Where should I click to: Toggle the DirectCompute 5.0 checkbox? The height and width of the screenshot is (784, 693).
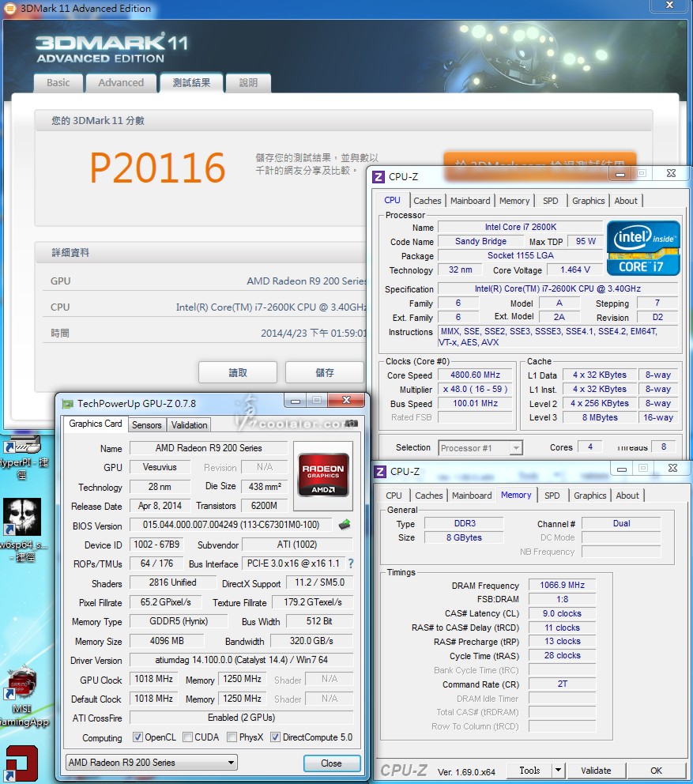click(x=275, y=737)
